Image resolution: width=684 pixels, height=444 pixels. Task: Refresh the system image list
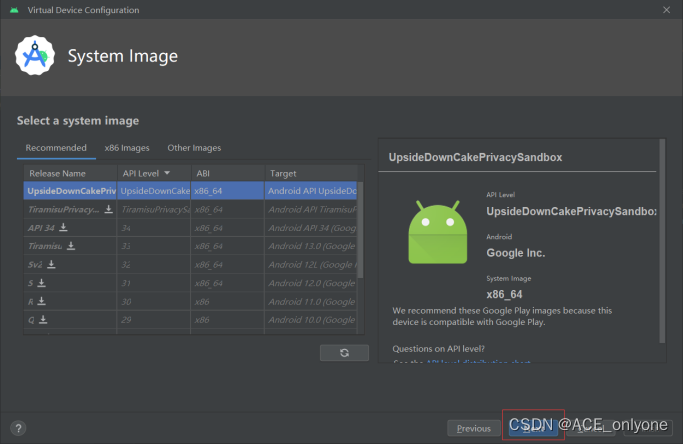click(x=344, y=353)
